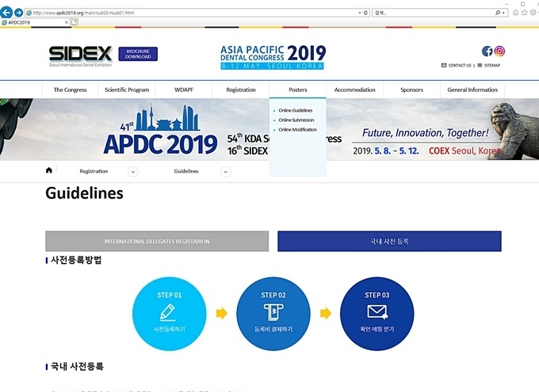Click the STEP 03 확인 메일 받기 circle
Image resolution: width=539 pixels, height=392 pixels.
[377, 314]
